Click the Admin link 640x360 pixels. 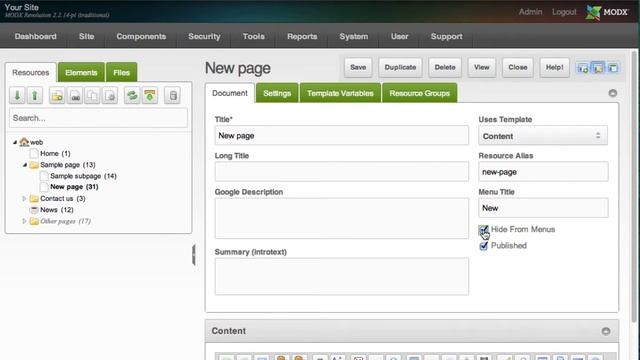tap(531, 12)
